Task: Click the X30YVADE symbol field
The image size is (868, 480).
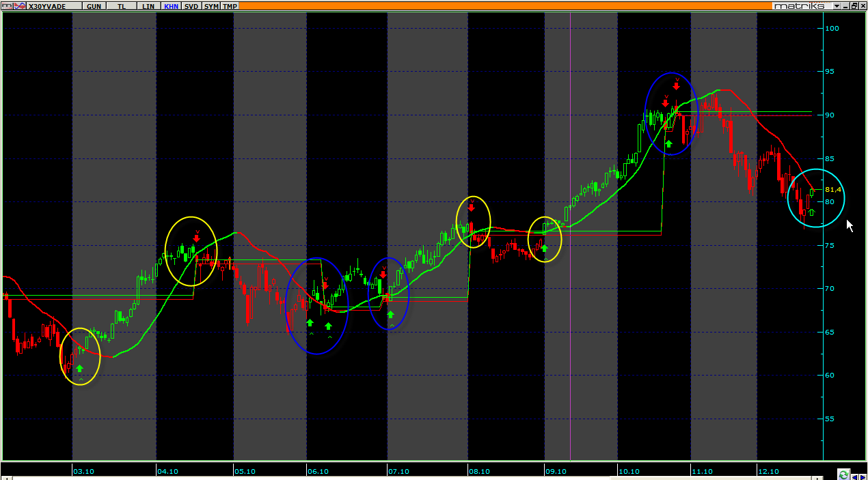Action: [49, 5]
